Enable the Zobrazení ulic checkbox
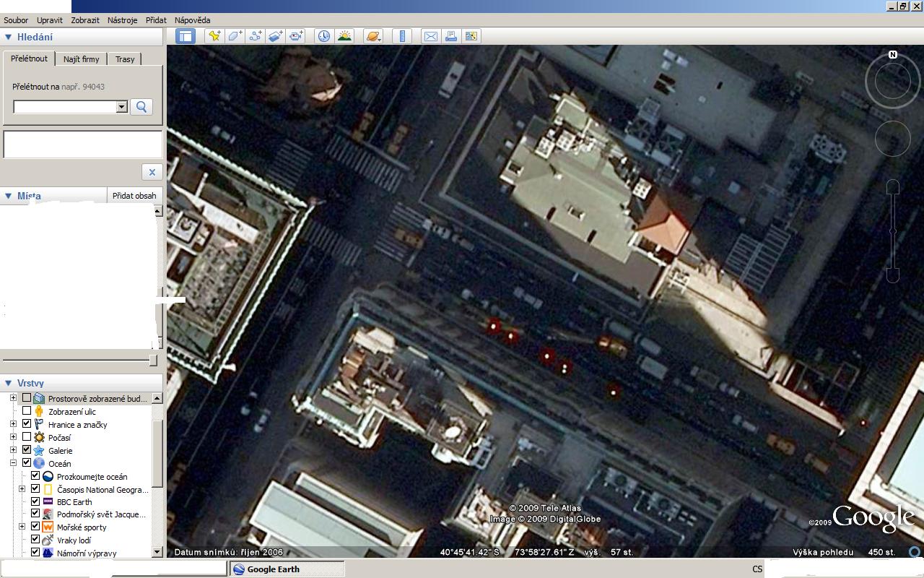Viewport: 924px width, 578px height. pos(27,411)
